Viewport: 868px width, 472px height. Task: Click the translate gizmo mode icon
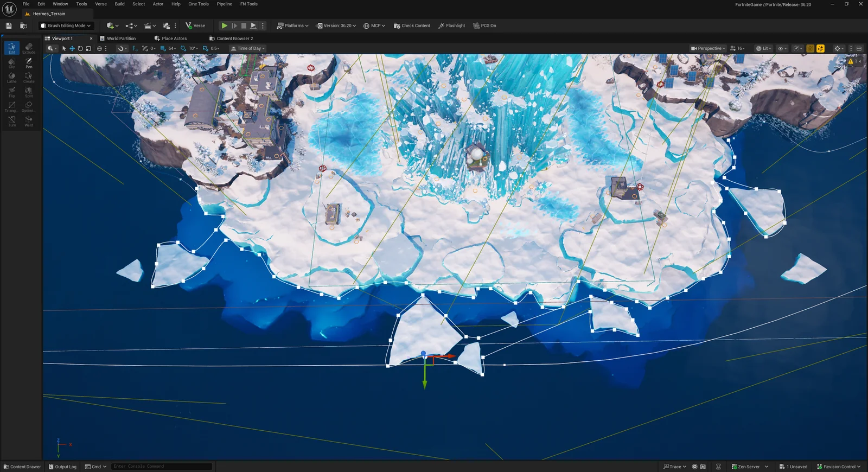pyautogui.click(x=72, y=48)
